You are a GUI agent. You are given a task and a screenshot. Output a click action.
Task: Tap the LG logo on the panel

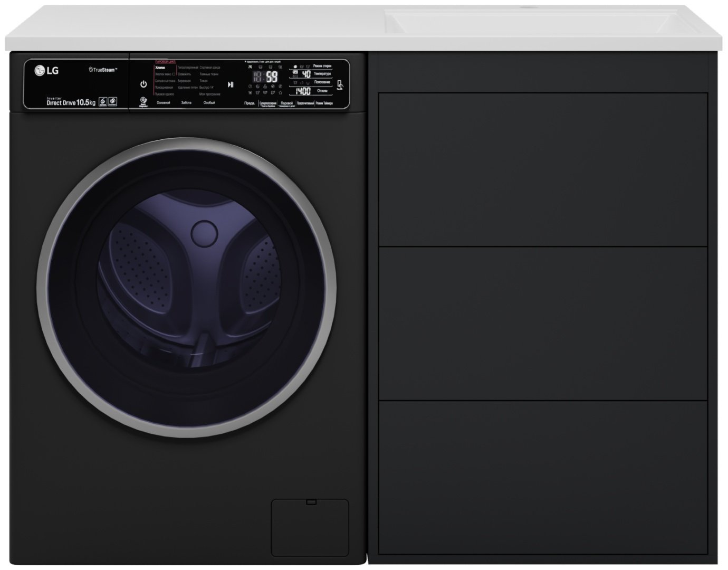pyautogui.click(x=47, y=70)
